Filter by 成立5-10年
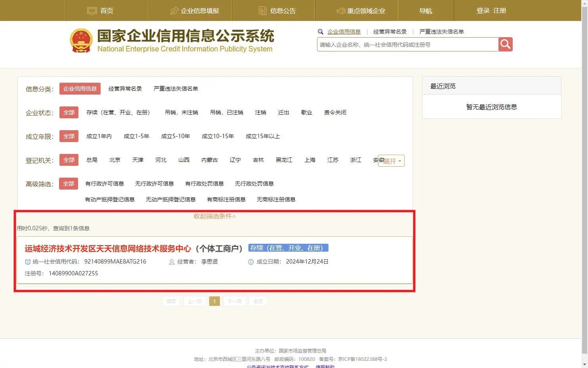Image resolution: width=588 pixels, height=368 pixels. point(176,136)
